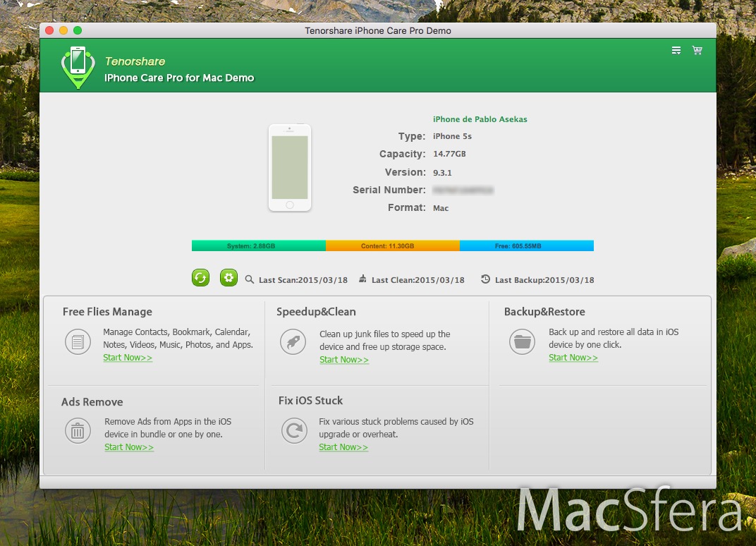Click the Fix iOS Stuck circular arrow icon

click(294, 430)
